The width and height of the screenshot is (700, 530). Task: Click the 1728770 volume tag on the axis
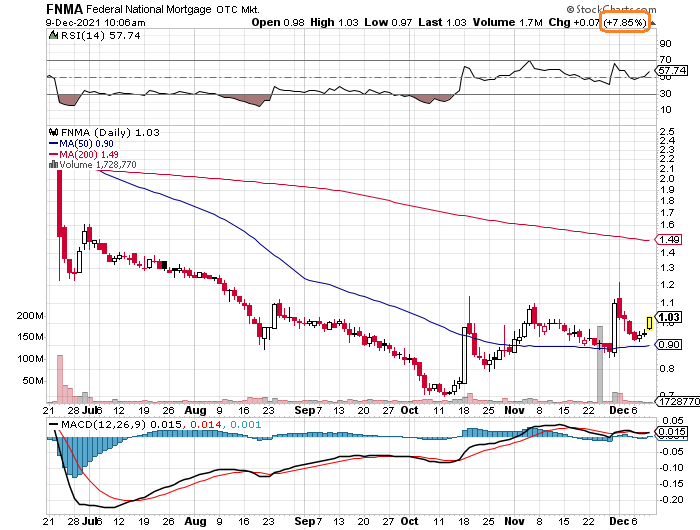click(678, 401)
